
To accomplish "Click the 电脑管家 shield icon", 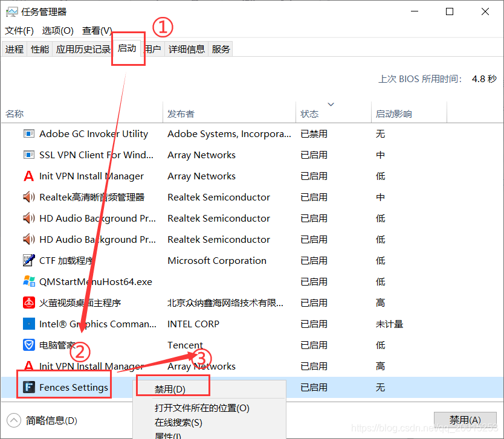I will tap(29, 345).
